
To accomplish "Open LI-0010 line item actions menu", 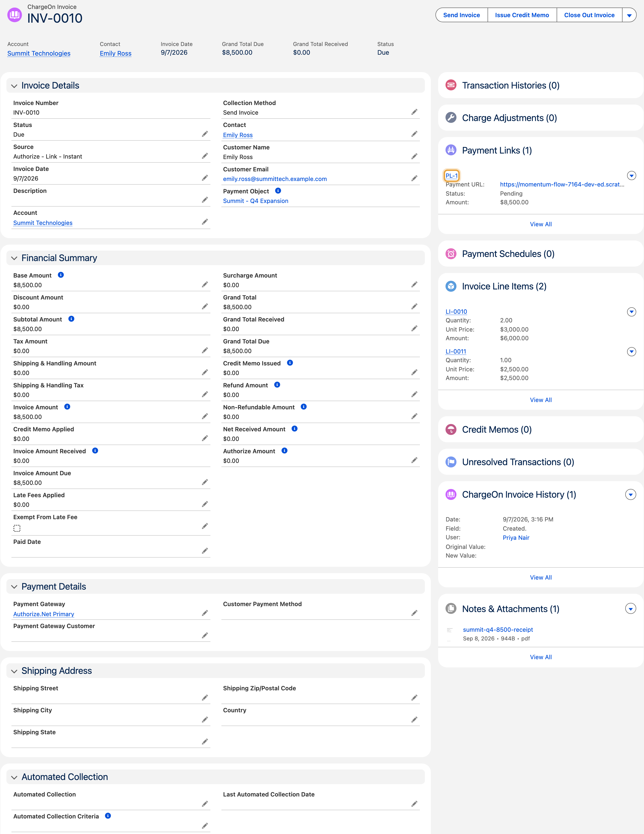I will (632, 312).
